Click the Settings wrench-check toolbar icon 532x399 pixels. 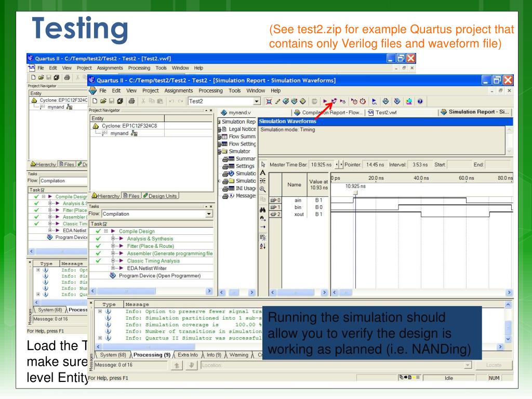286,101
